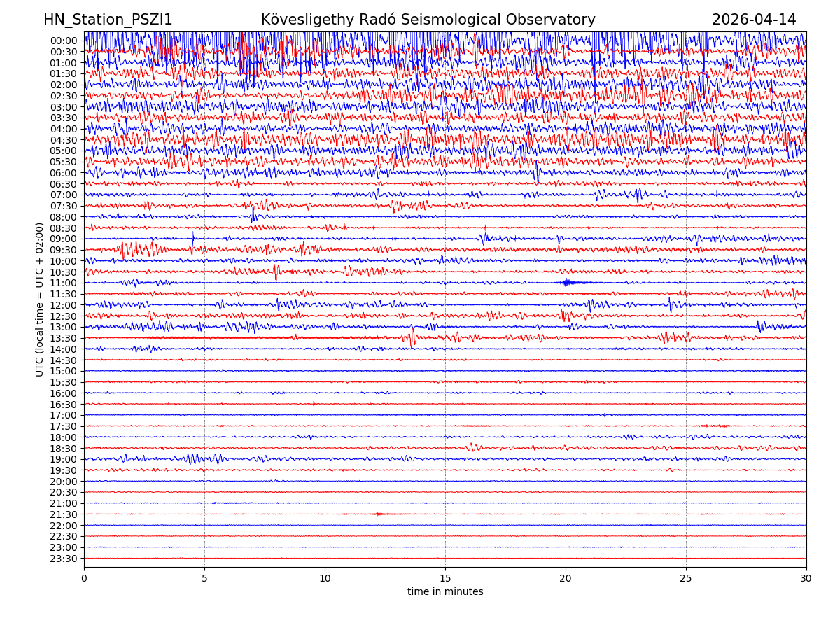Select the 20 tick on the minutes axis
840x630 pixels.
tap(566, 579)
